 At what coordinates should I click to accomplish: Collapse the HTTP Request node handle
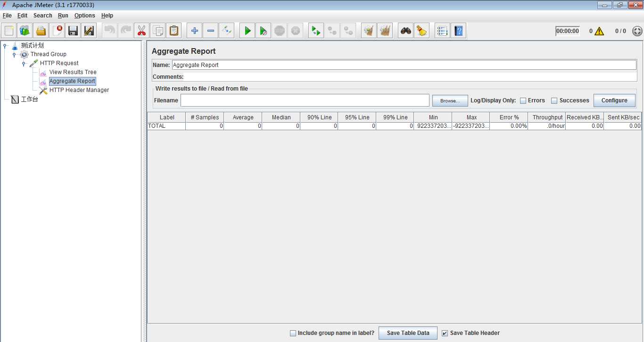tap(24, 64)
